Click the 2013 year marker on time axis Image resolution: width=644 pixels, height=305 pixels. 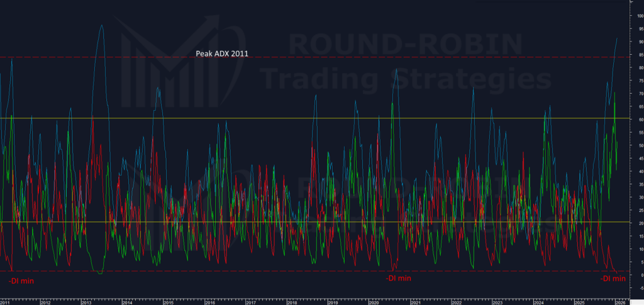coord(86,302)
